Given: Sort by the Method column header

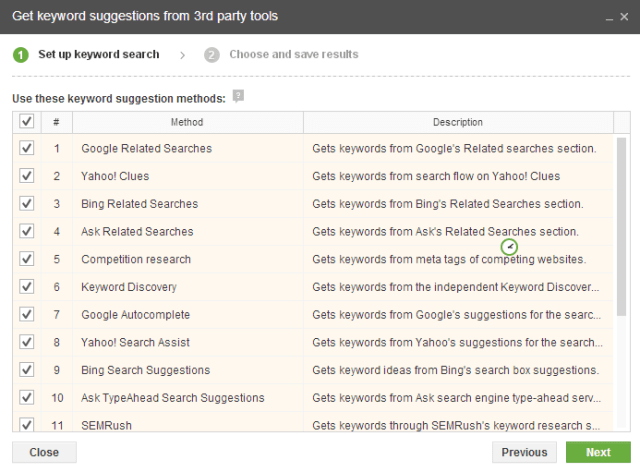Looking at the screenshot, I should [187, 122].
